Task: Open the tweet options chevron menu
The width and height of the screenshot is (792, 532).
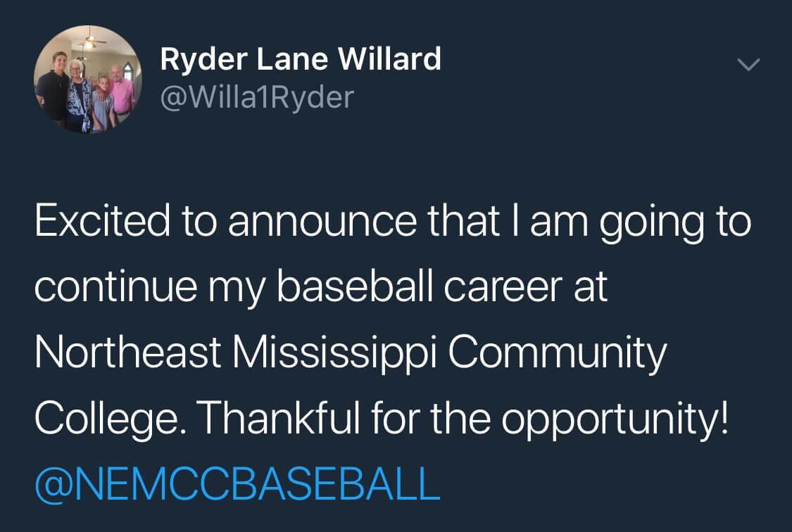Action: (x=748, y=65)
